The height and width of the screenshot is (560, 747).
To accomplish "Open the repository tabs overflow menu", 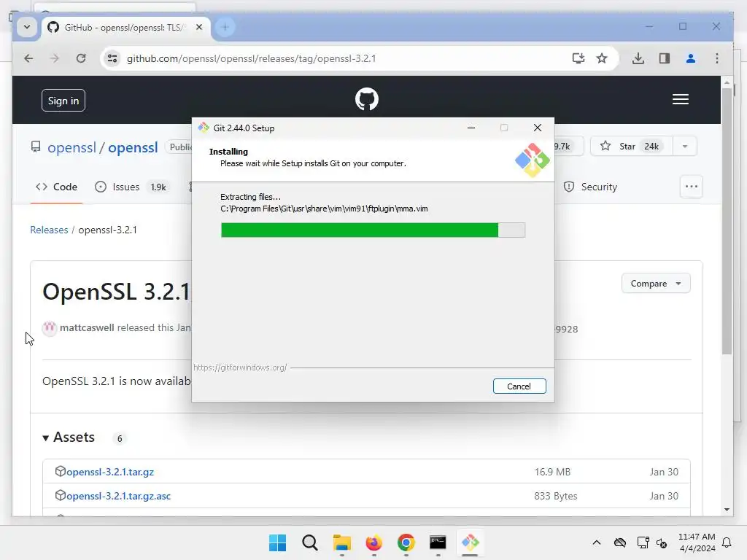I will [x=692, y=187].
